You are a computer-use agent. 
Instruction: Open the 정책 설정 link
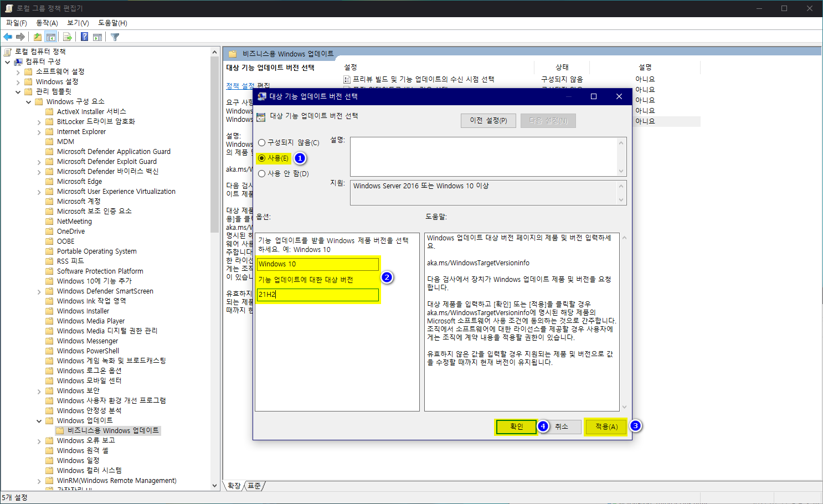pos(240,86)
